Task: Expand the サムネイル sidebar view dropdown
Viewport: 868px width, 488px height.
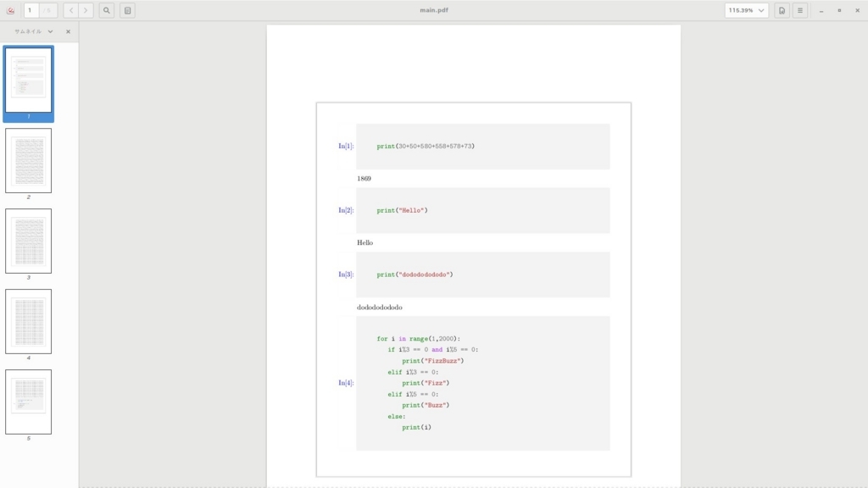Action: (34, 31)
